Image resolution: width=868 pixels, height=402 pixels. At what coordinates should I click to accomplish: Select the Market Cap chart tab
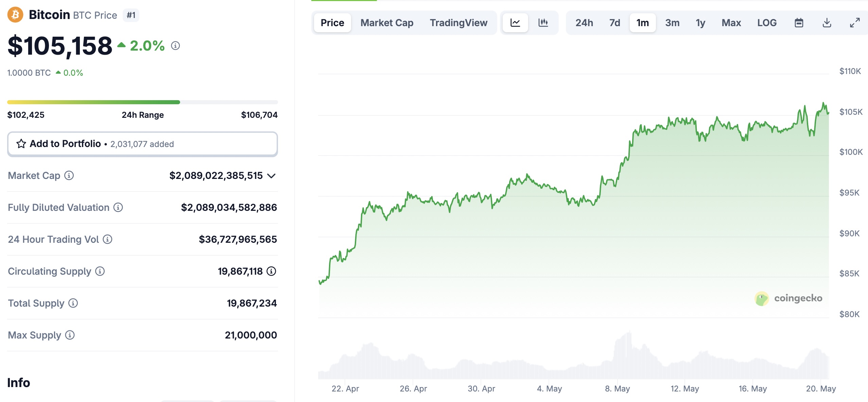pos(387,23)
